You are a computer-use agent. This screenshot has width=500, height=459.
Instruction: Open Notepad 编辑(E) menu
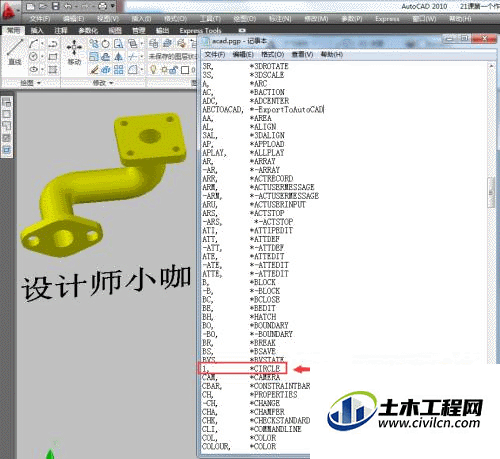click(243, 54)
